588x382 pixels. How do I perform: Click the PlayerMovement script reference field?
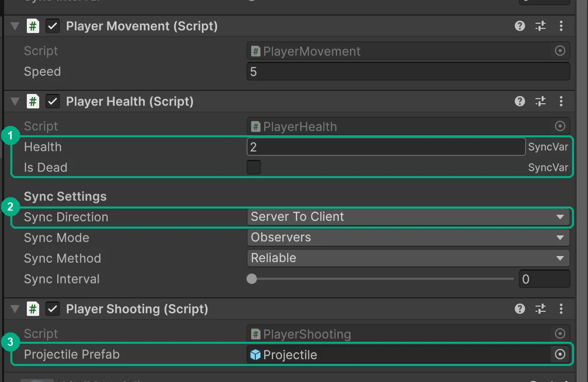coord(408,51)
